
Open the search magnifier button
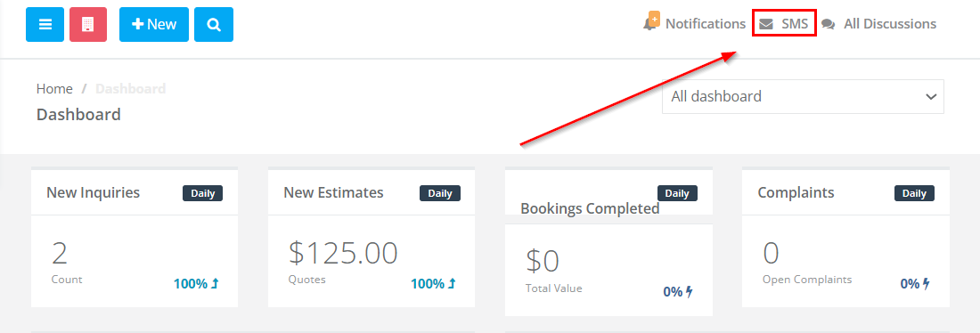pos(214,24)
